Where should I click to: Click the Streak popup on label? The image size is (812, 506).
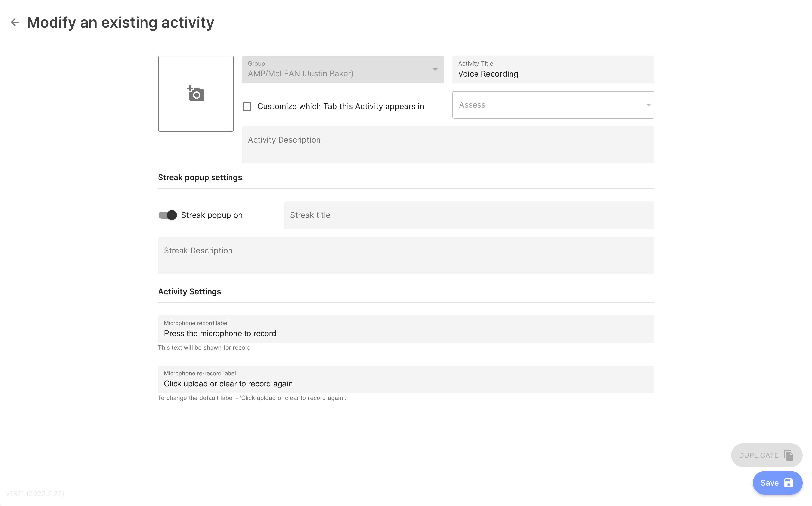pyautogui.click(x=212, y=215)
